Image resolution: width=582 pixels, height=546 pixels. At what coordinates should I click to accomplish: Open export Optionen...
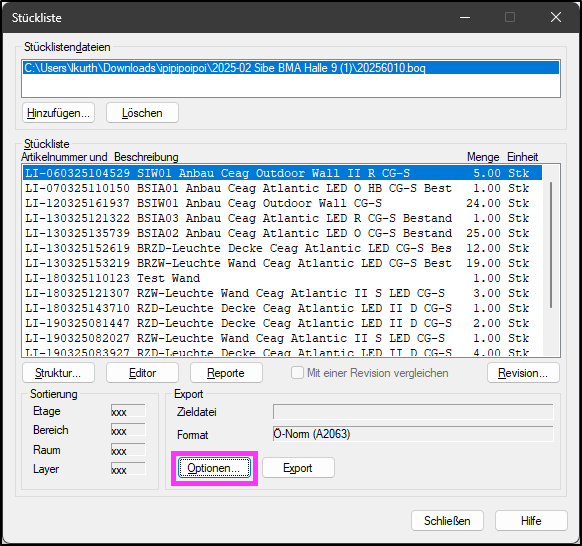pos(214,468)
